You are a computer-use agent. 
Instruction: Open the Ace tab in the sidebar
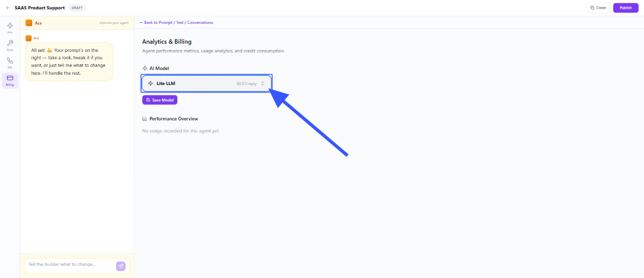click(10, 28)
